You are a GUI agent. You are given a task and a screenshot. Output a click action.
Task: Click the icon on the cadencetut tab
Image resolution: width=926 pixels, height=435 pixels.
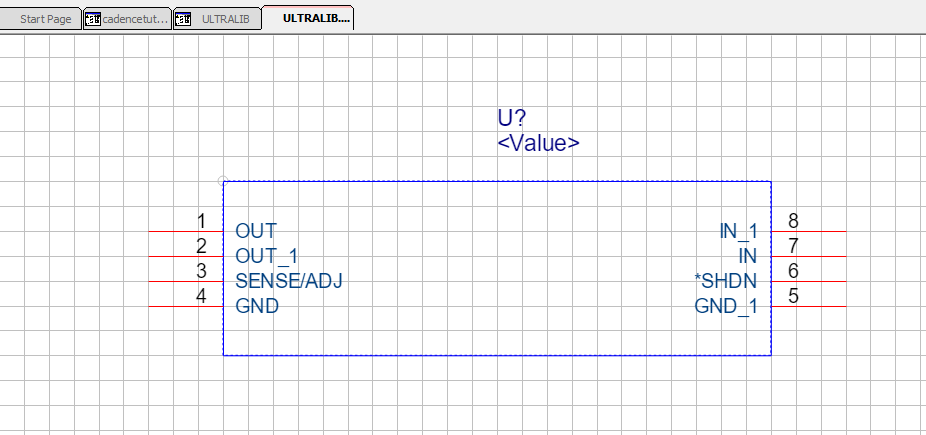(93, 19)
